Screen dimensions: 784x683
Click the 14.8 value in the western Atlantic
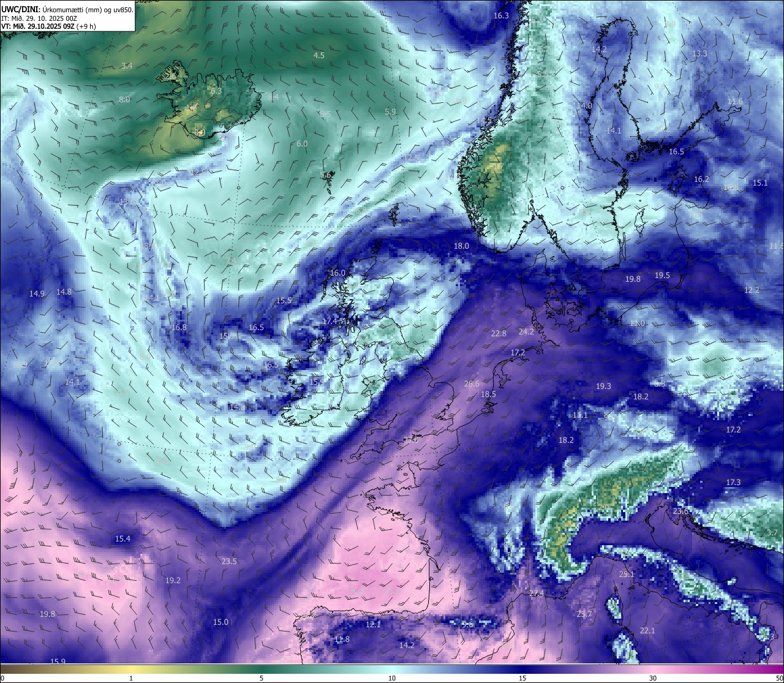tap(64, 292)
